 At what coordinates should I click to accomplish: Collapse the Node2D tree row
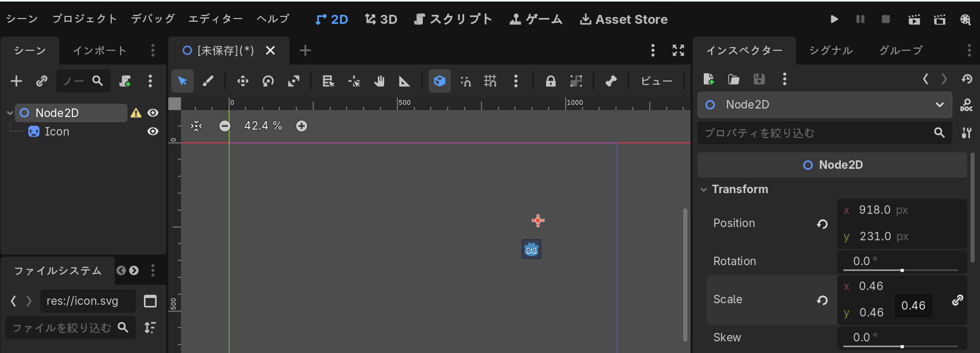click(10, 113)
